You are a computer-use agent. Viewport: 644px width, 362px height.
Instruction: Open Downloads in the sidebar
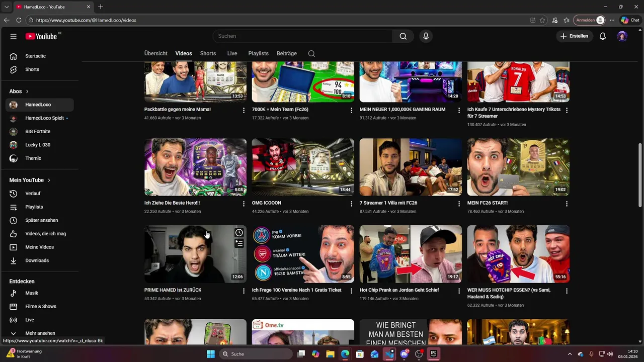[x=39, y=260]
